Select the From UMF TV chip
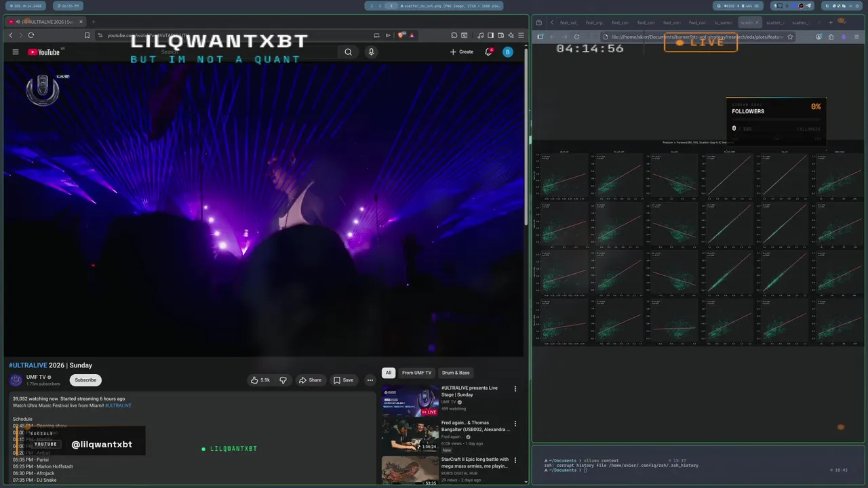Viewport: 868px width, 488px height. point(416,373)
